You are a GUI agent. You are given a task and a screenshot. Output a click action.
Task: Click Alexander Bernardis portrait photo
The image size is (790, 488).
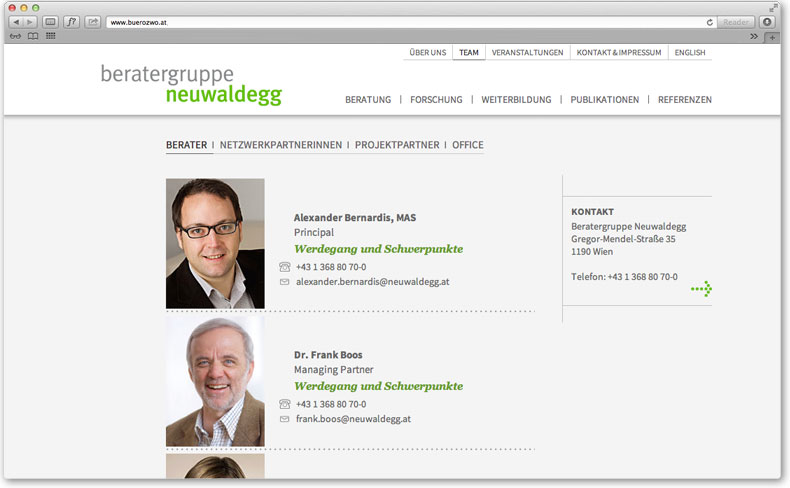click(x=215, y=243)
